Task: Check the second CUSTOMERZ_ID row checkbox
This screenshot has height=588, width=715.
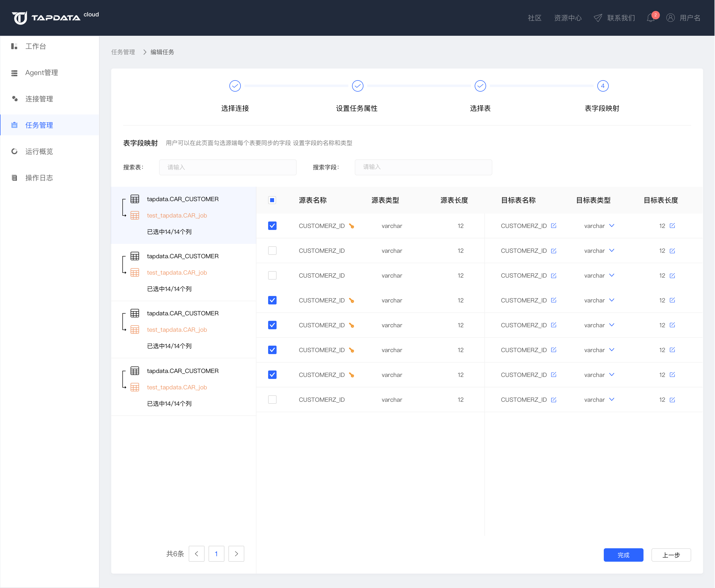Action: (272, 251)
